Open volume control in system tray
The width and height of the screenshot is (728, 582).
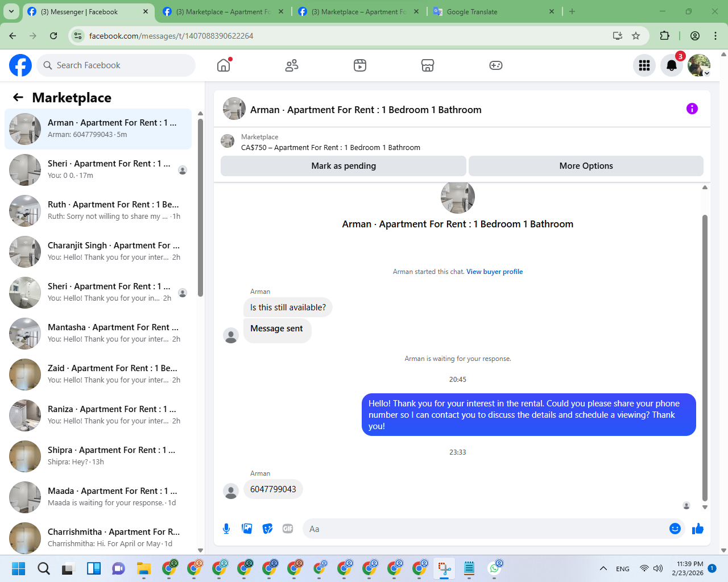(x=658, y=568)
